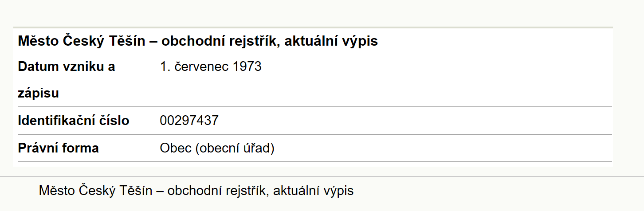
Task: Select the label Datum vzniku a zápisu
Action: tap(67, 80)
